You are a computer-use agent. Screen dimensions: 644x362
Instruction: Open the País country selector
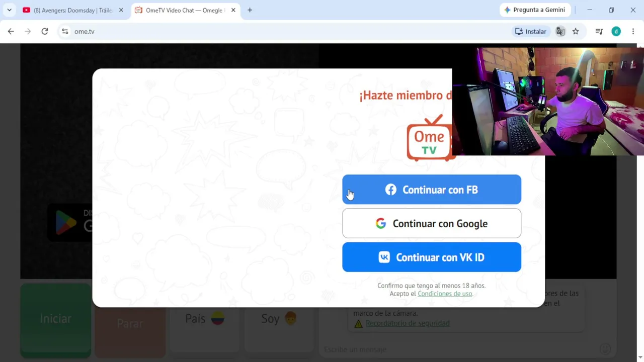[x=204, y=318]
